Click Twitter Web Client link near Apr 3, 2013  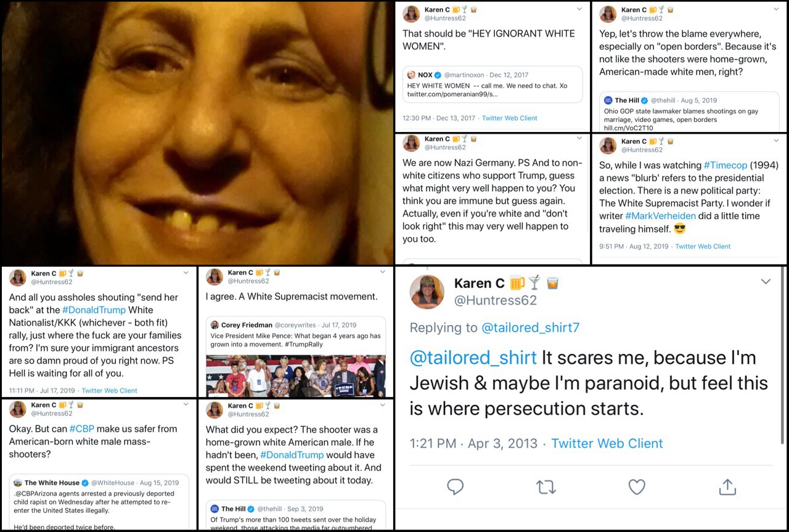[x=607, y=443]
